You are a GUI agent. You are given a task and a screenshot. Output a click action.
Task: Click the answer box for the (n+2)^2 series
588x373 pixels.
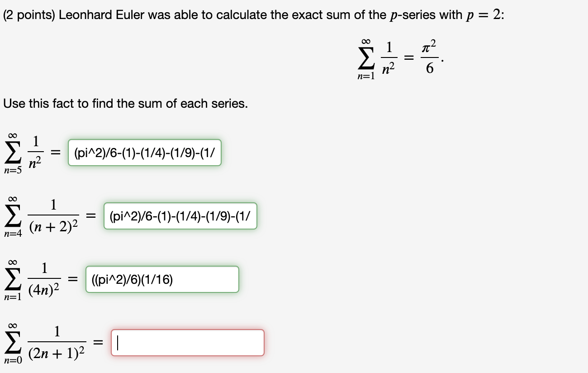(181, 216)
